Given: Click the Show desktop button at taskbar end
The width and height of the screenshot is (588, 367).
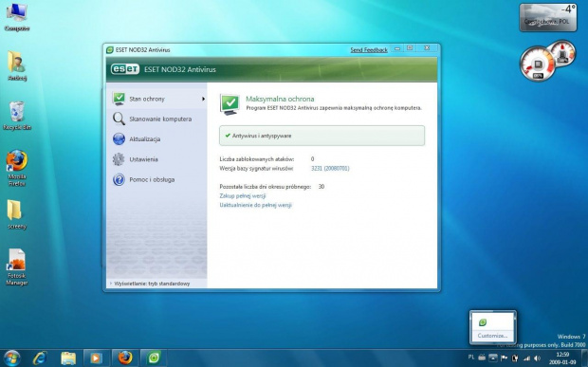Looking at the screenshot, I should [x=584, y=358].
